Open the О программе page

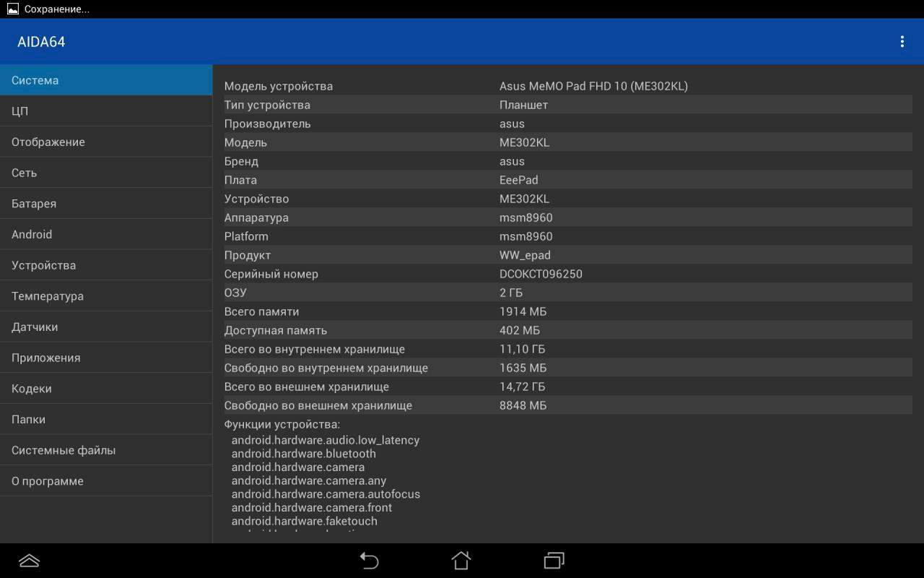click(106, 481)
